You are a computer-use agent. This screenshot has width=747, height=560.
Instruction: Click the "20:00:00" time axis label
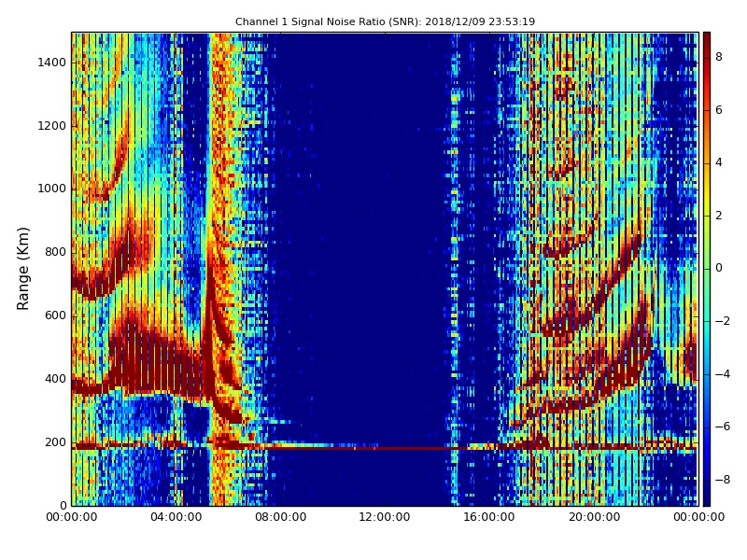point(594,517)
